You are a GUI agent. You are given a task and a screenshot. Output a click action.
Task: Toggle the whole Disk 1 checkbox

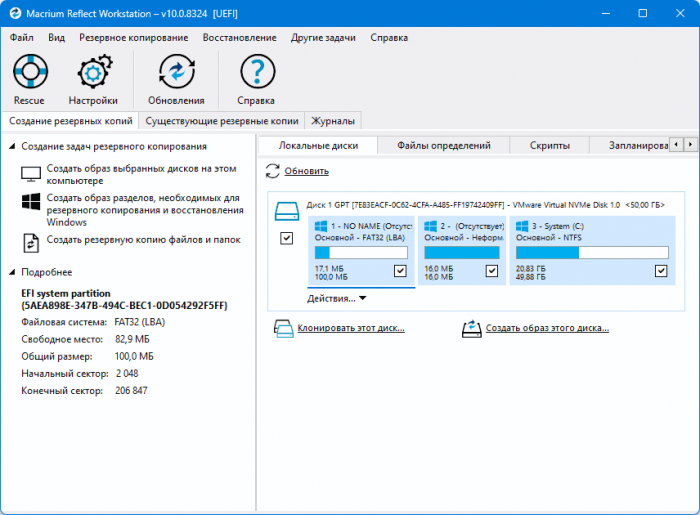pyautogui.click(x=287, y=238)
